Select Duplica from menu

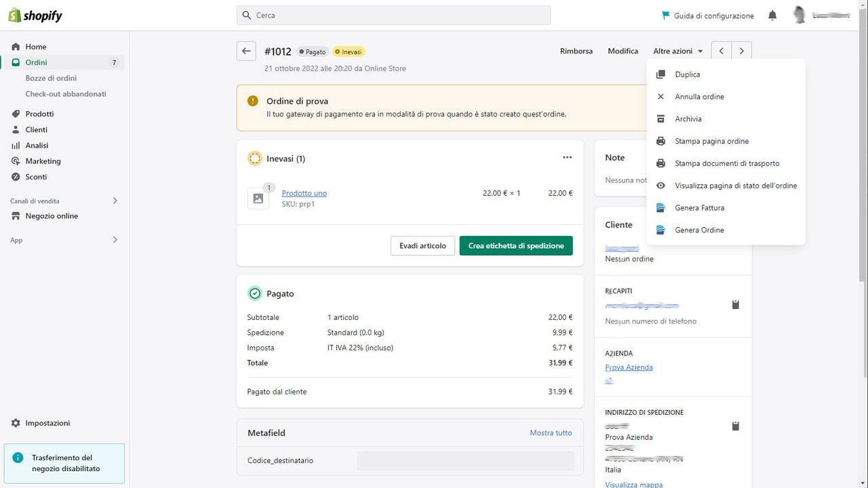[x=726, y=75]
